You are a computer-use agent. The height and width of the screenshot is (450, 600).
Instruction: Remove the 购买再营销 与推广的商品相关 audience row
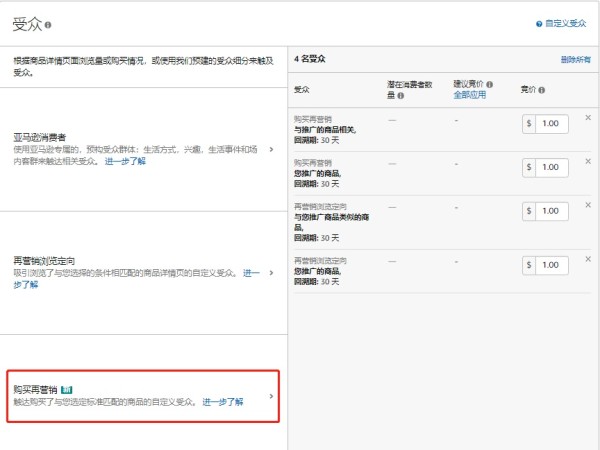point(588,118)
